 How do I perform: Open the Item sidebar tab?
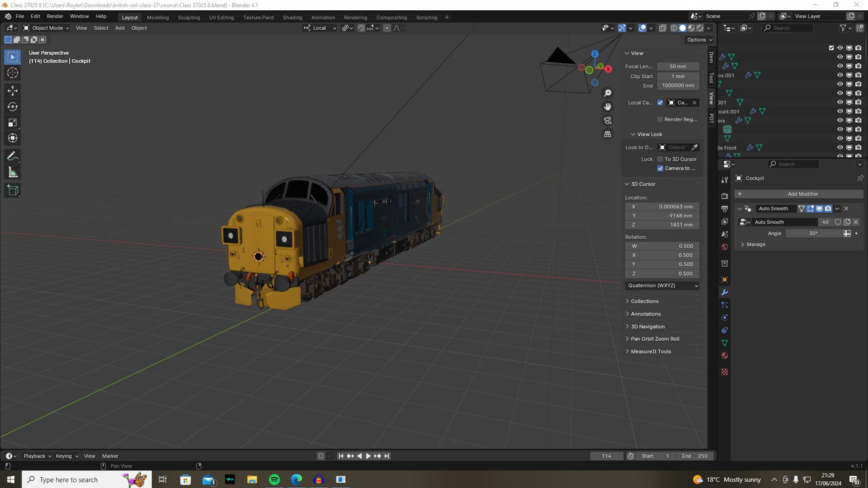point(711,57)
